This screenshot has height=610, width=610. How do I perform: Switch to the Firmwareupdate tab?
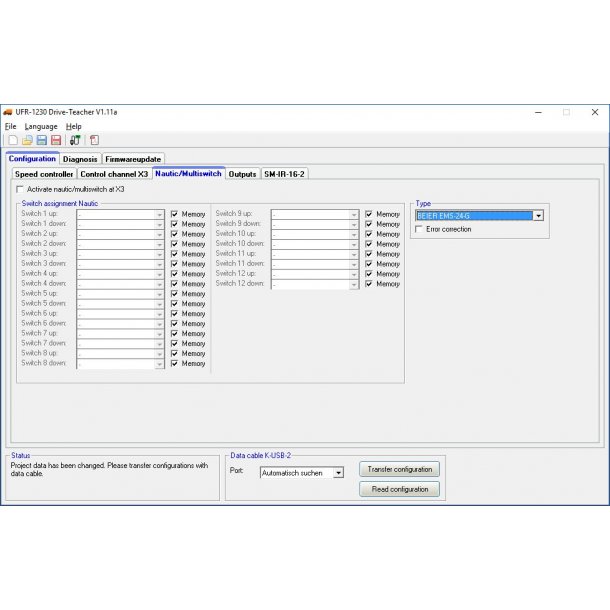(x=133, y=159)
